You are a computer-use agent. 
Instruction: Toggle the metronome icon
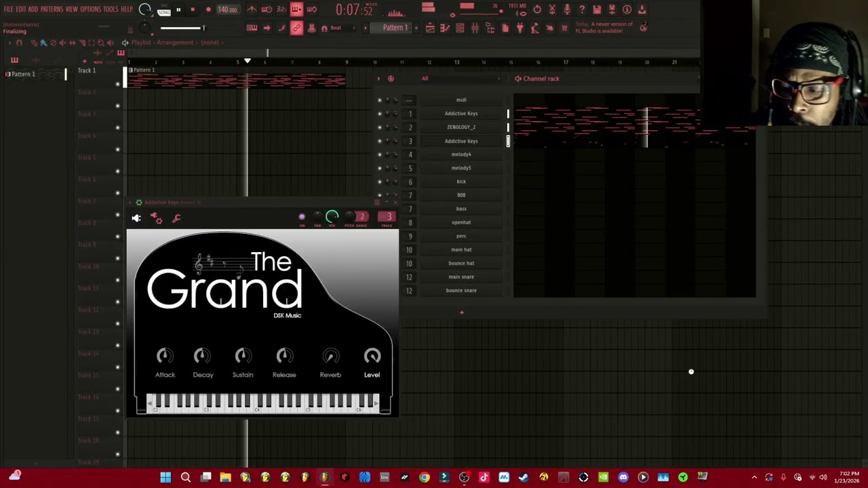pos(252,9)
